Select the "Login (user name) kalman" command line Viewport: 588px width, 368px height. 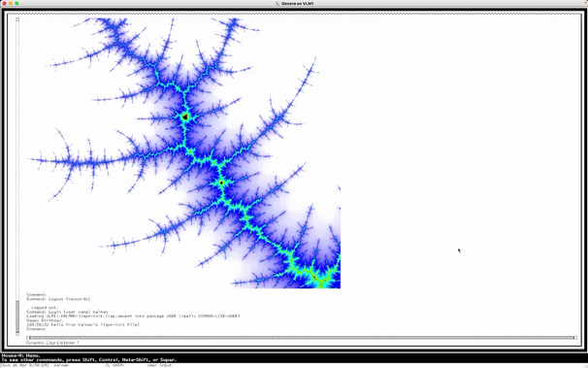tap(67, 312)
